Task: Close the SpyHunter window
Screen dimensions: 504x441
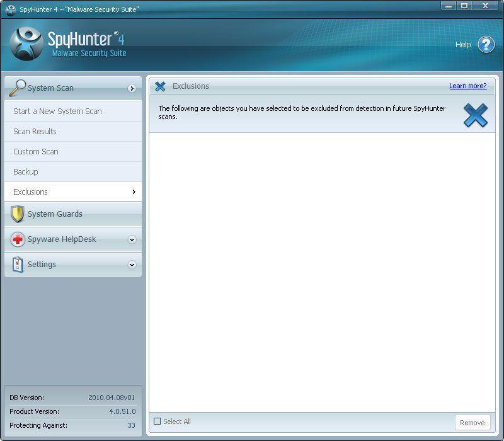Action: pos(485,6)
